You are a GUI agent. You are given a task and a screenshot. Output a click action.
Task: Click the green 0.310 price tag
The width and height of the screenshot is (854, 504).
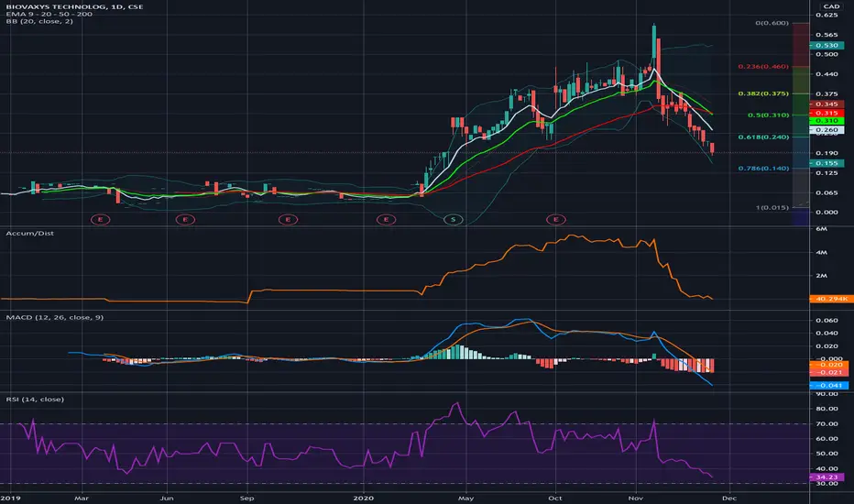(x=827, y=120)
